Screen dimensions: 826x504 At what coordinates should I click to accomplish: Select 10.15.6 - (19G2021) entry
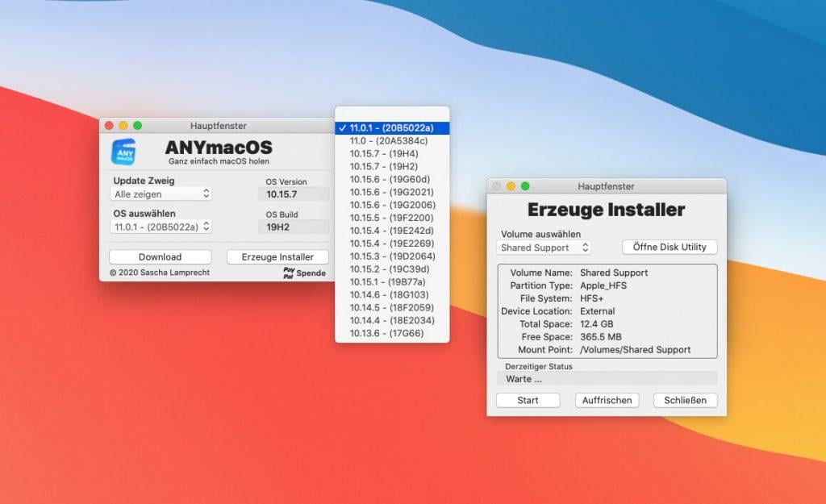point(392,192)
